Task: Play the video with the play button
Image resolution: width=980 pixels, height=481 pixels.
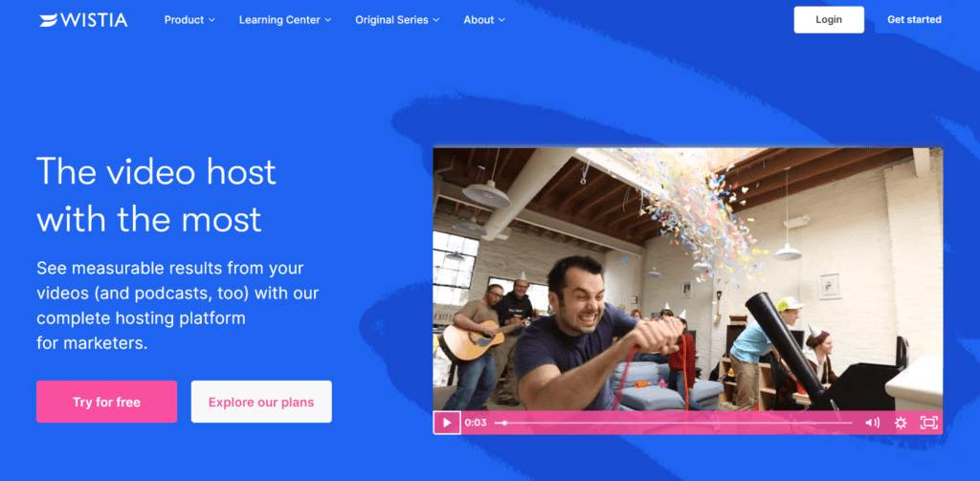Action: pyautogui.click(x=447, y=423)
